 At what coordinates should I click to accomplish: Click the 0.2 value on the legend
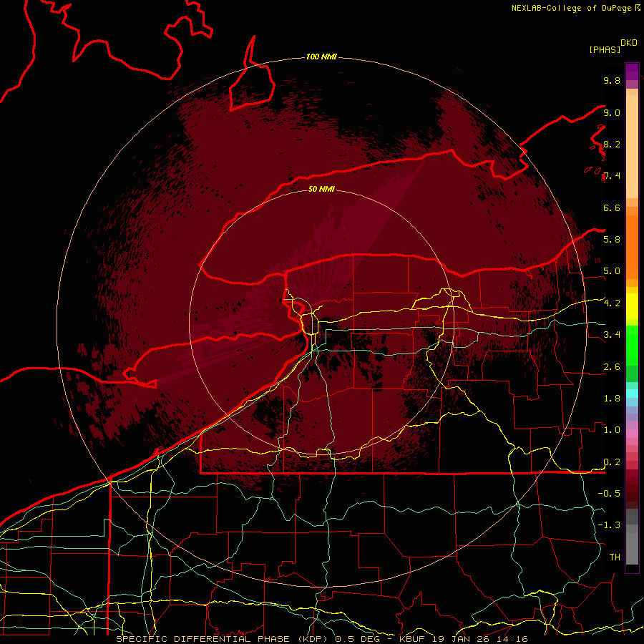click(x=612, y=462)
